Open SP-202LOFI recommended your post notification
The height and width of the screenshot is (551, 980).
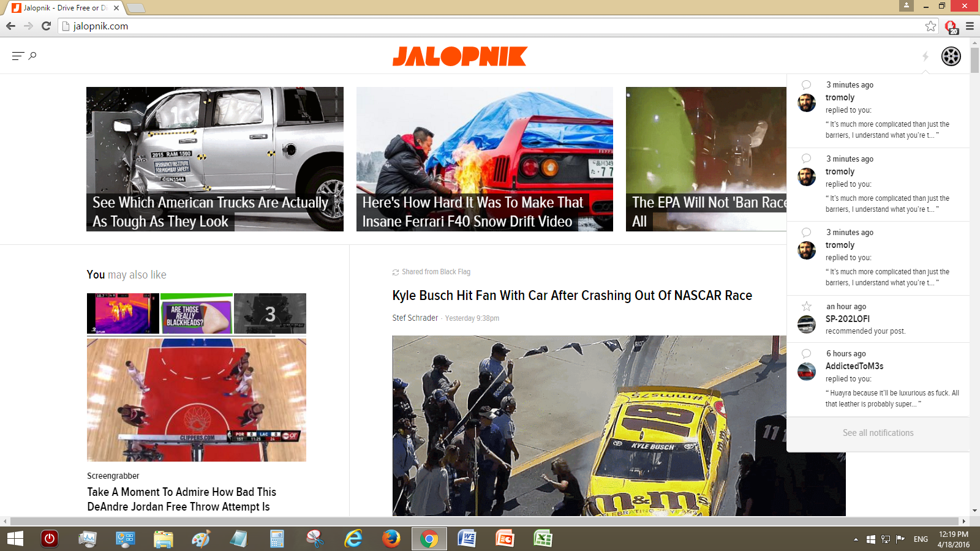click(878, 319)
